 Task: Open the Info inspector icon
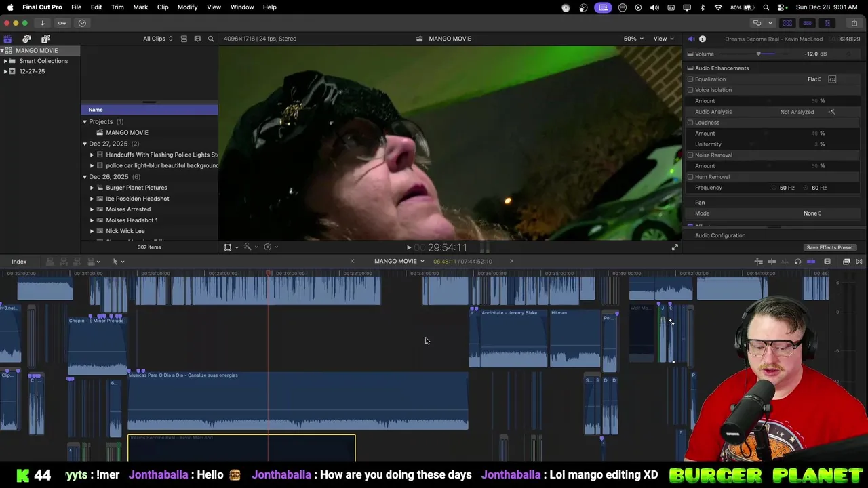pos(703,39)
